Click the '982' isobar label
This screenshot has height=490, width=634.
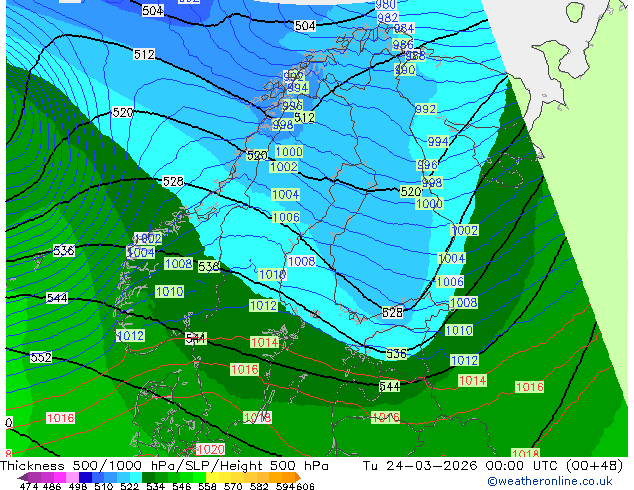(387, 17)
